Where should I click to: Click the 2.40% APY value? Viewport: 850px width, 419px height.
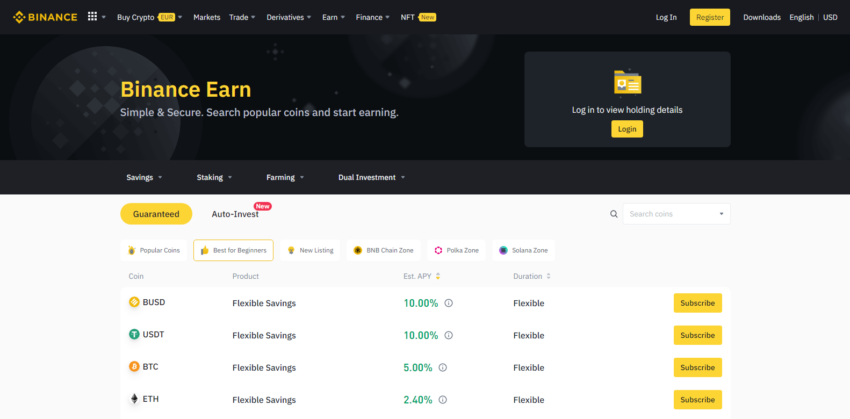click(418, 400)
